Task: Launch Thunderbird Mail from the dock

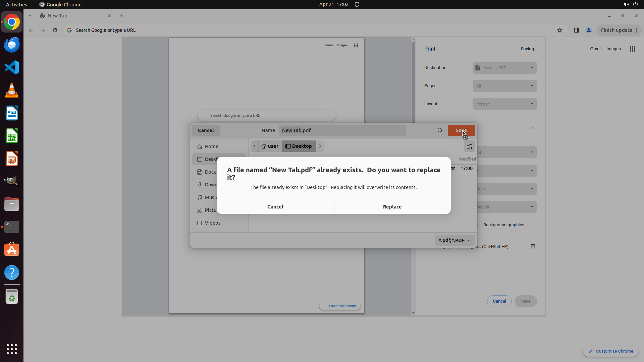Action: tap(12, 45)
